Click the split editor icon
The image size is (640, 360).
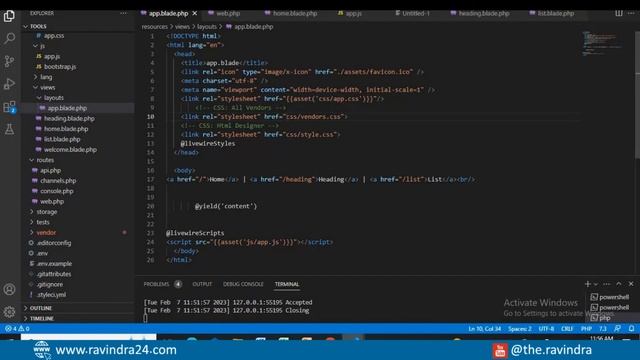[619, 13]
